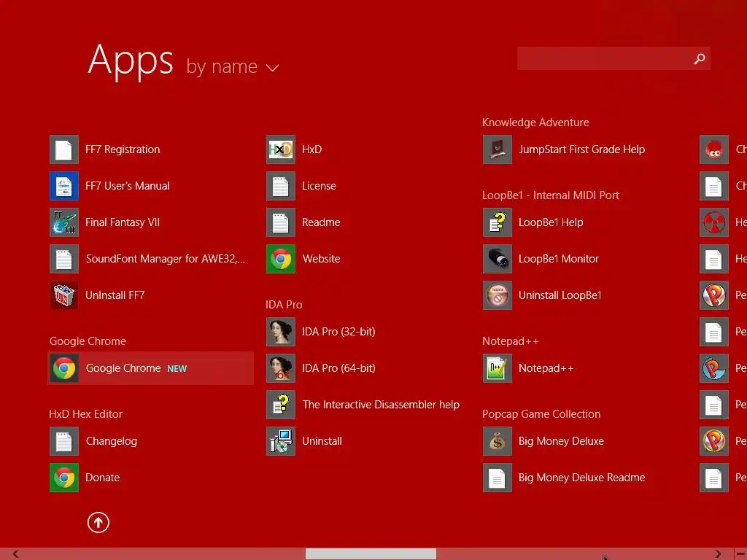Launch Final Fantasy VII game icon
The height and width of the screenshot is (560, 747).
tap(64, 222)
